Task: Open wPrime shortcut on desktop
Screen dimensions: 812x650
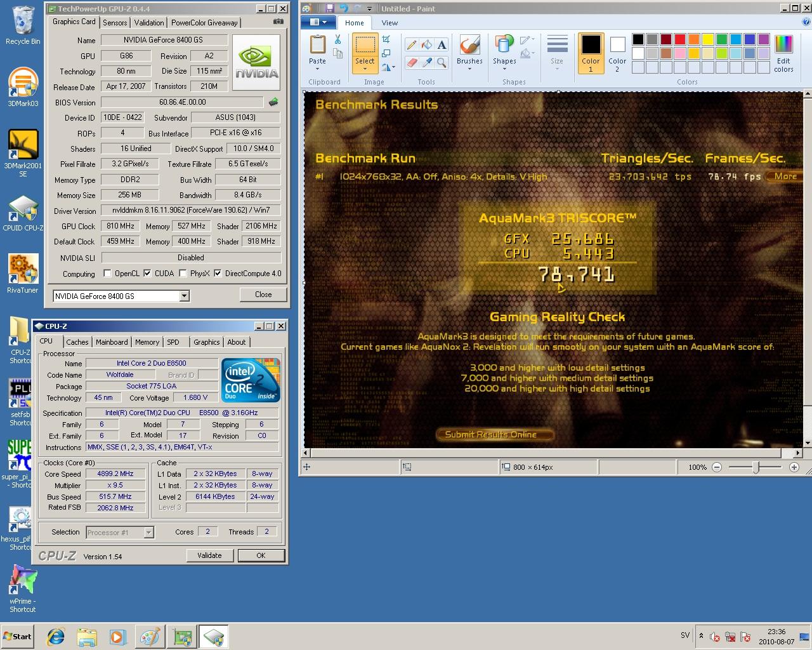Action: tap(23, 587)
